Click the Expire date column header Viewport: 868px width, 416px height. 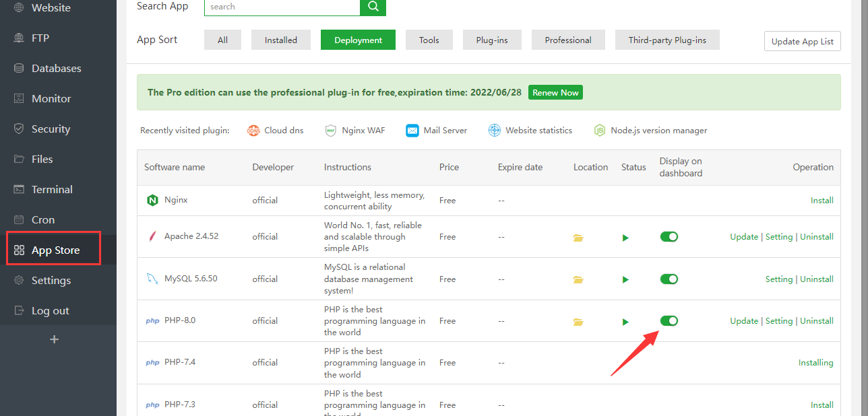(x=520, y=167)
